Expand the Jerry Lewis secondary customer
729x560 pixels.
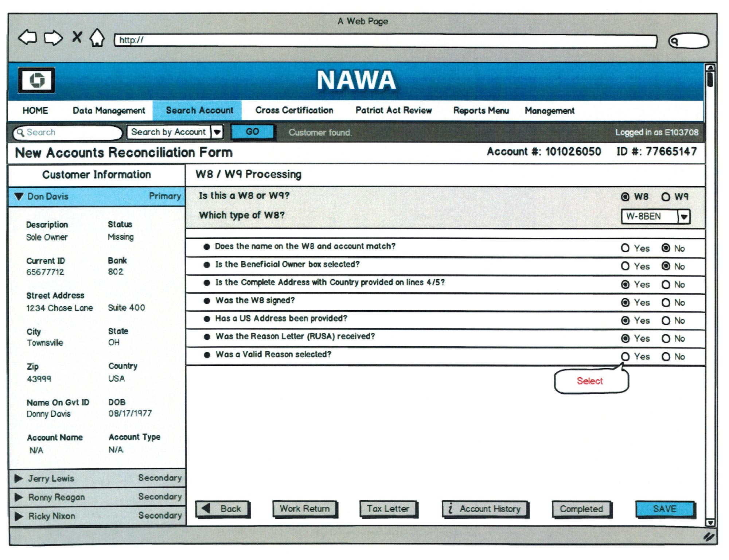pos(19,478)
